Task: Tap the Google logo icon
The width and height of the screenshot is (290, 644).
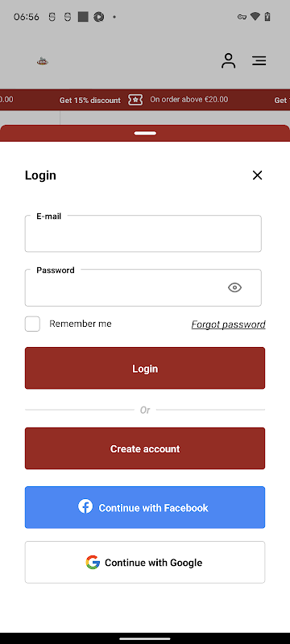Action: (x=93, y=562)
